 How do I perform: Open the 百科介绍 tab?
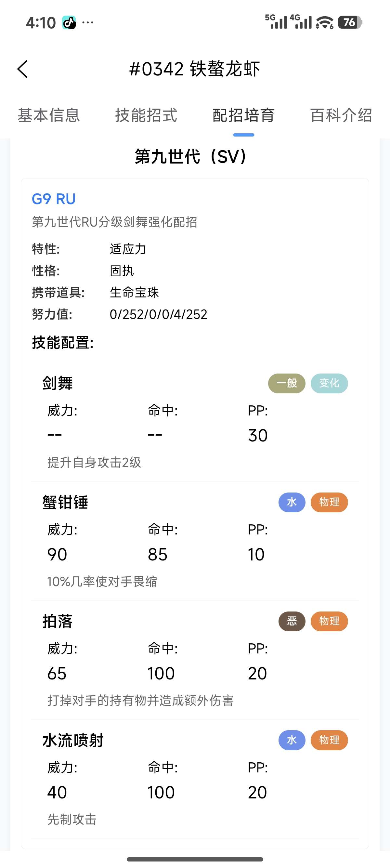[341, 115]
